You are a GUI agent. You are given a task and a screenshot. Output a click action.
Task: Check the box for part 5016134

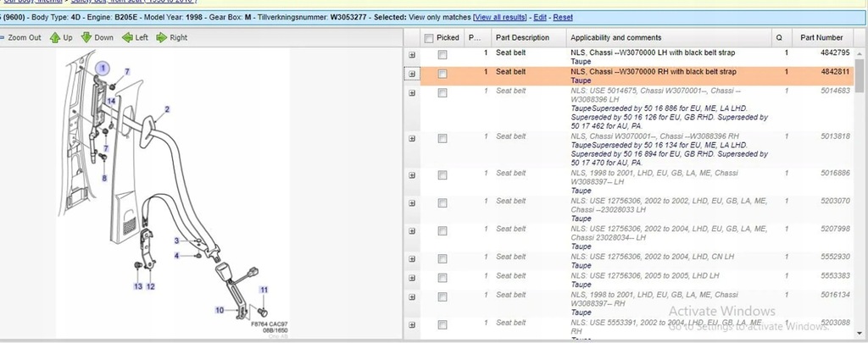tap(442, 297)
